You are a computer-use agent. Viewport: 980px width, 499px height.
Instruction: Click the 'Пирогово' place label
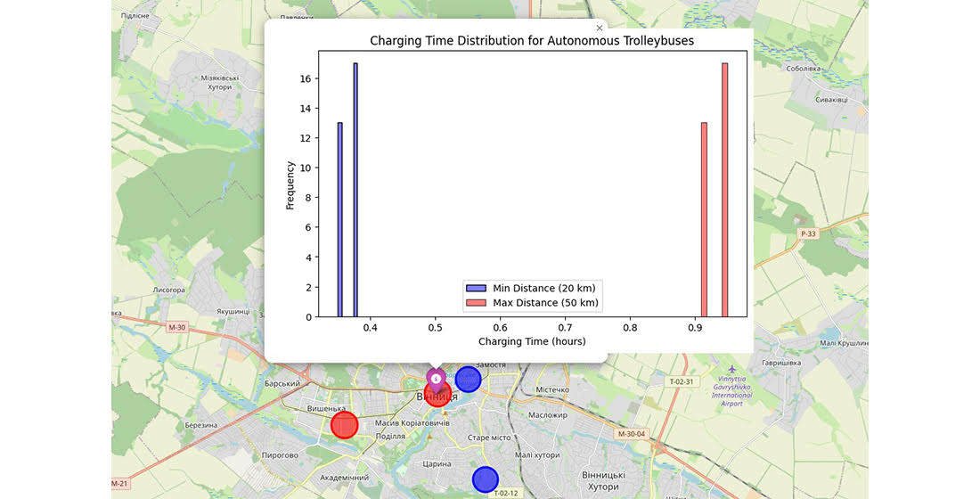pos(280,455)
